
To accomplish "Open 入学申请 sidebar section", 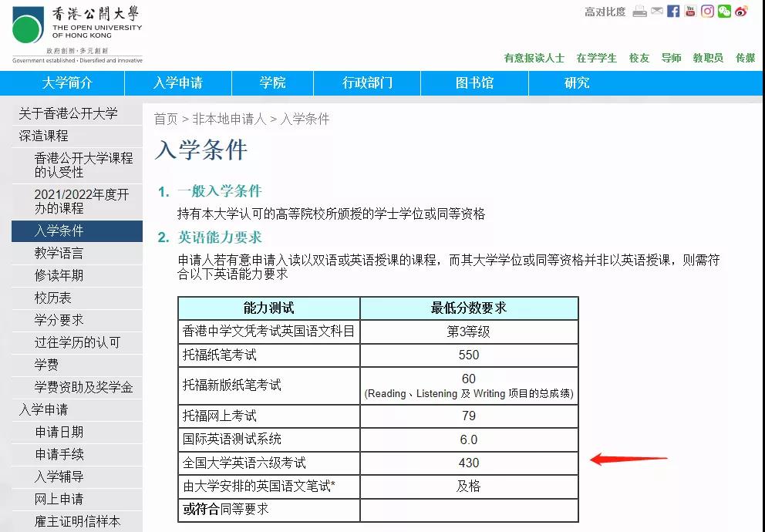I will (77, 410).
